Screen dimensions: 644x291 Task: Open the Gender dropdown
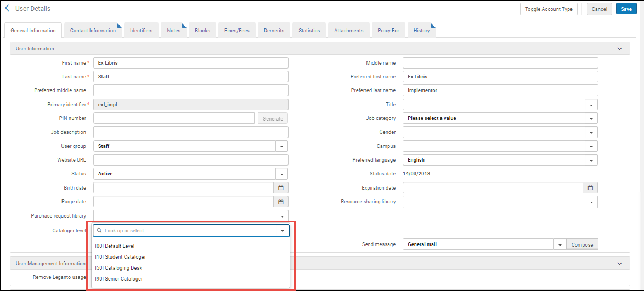point(591,133)
